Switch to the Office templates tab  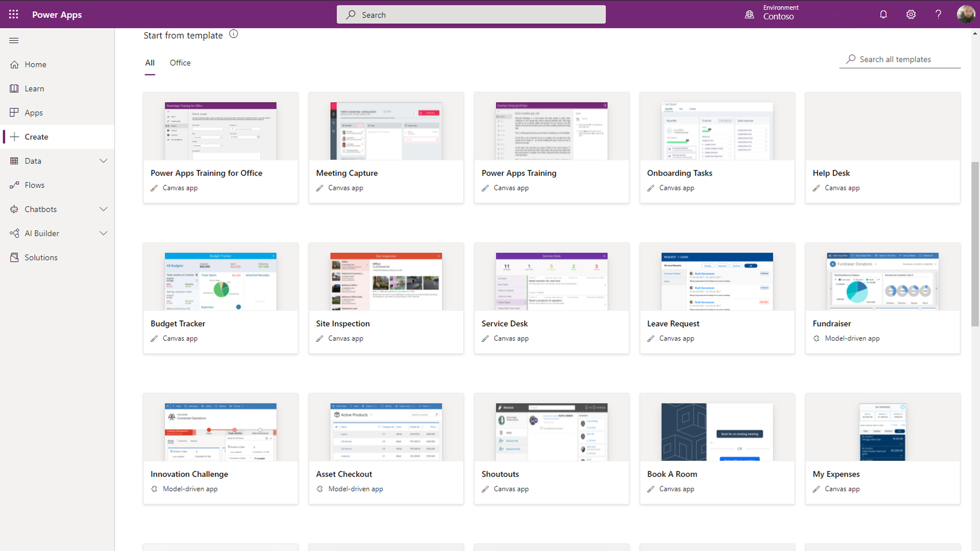pos(180,63)
